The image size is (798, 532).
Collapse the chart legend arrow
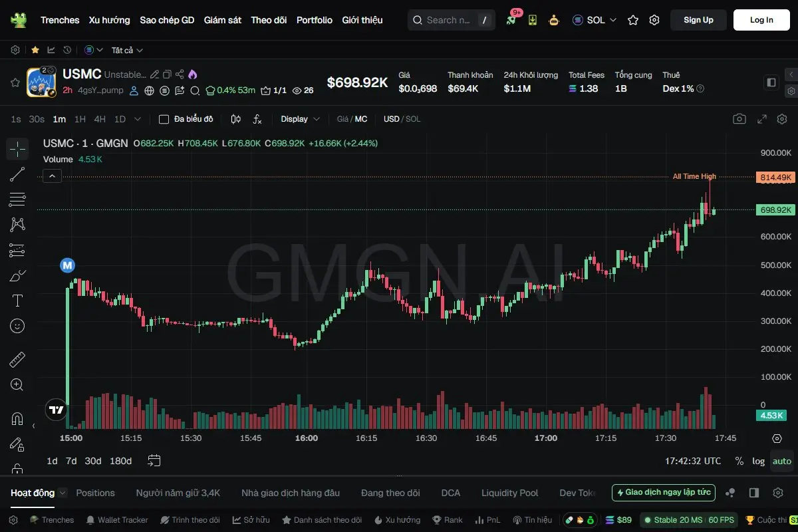click(53, 176)
